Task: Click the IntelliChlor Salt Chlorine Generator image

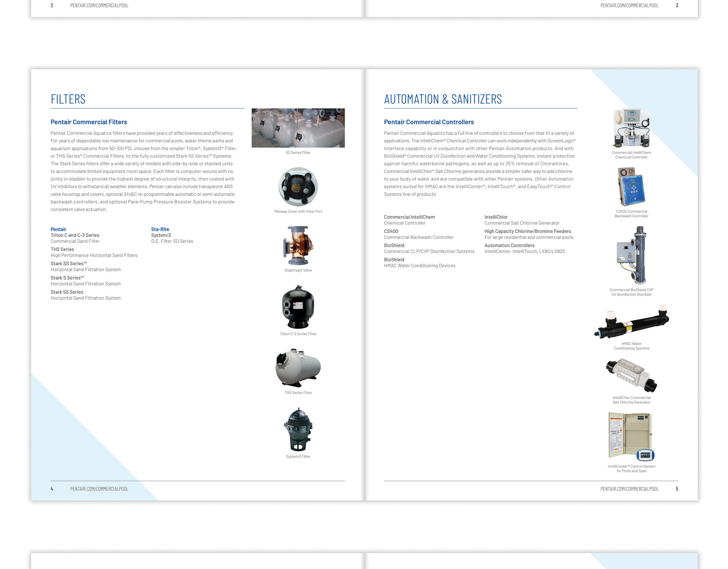Action: 631,376
